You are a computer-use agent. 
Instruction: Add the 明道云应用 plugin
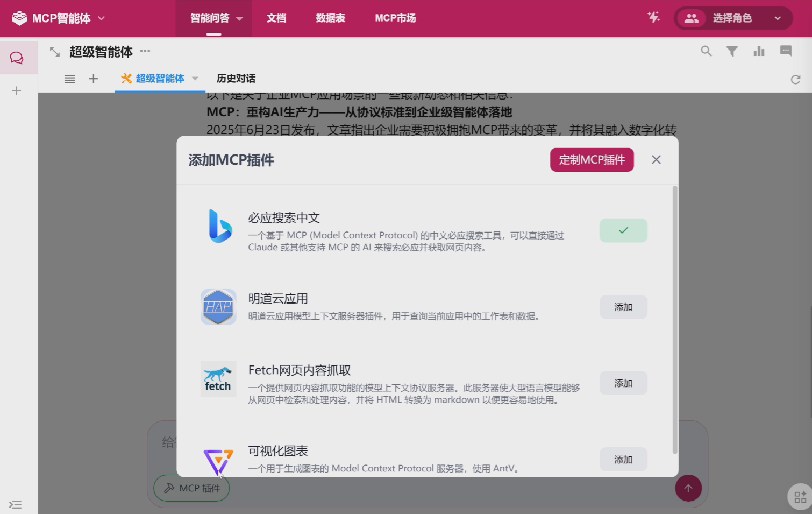pyautogui.click(x=623, y=307)
